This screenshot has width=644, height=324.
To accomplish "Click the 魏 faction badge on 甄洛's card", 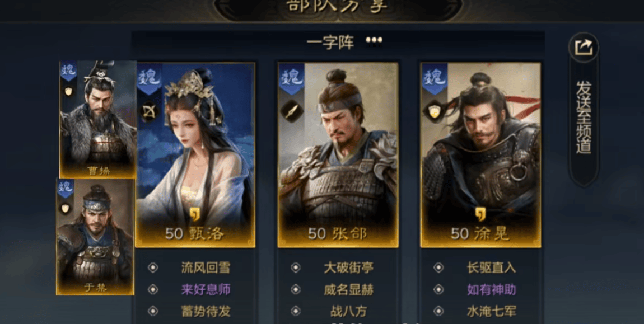I will 149,79.
